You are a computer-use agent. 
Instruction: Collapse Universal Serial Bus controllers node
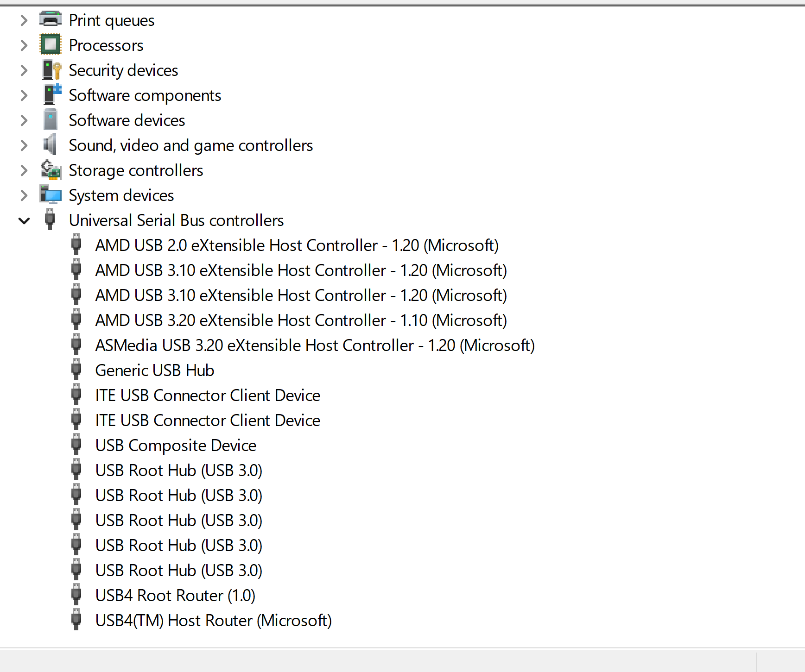(x=24, y=221)
